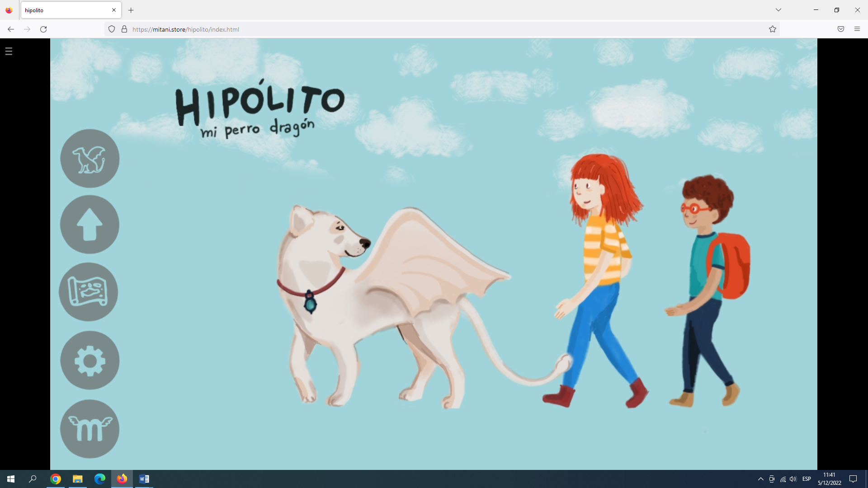Click the winged M logo button
The image size is (868, 488).
click(x=90, y=429)
